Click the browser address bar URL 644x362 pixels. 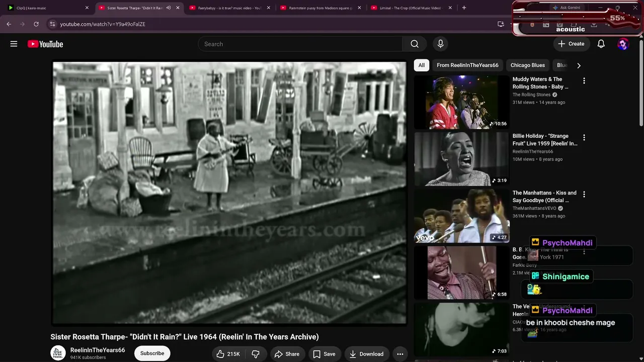click(103, 24)
